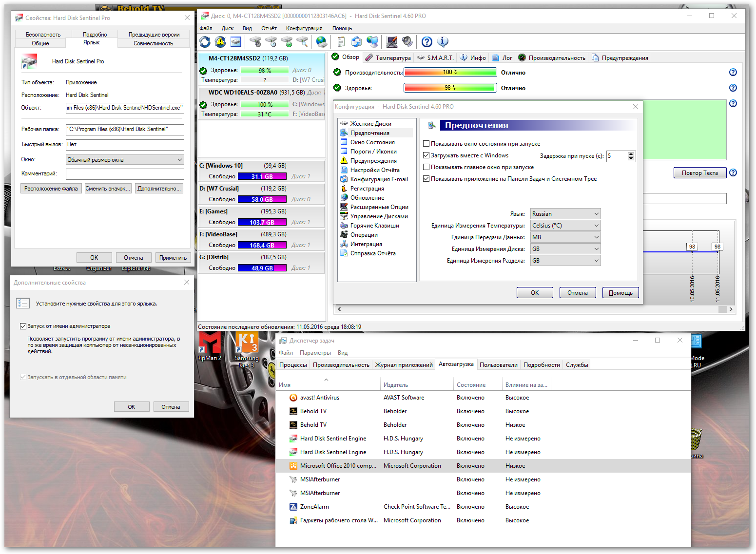Image resolution: width=756 pixels, height=554 pixels.
Task: Open Настройки Отчёта configuration section
Action: [x=375, y=170]
